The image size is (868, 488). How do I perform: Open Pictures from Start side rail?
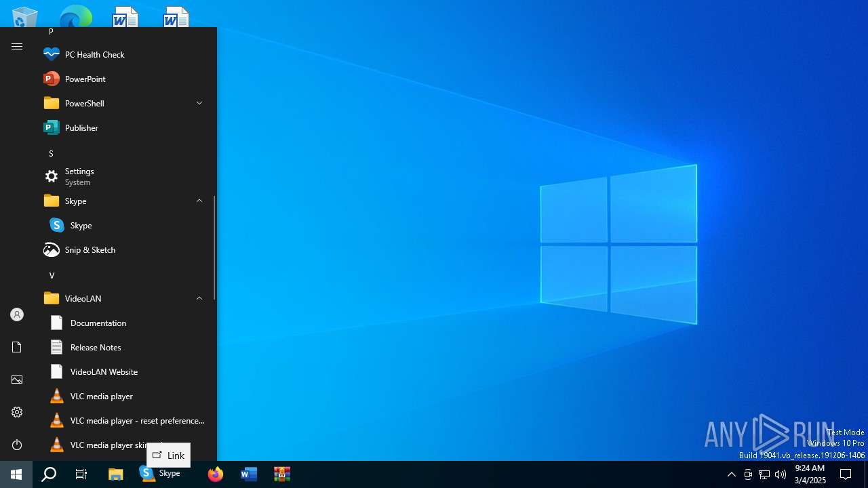pos(17,380)
